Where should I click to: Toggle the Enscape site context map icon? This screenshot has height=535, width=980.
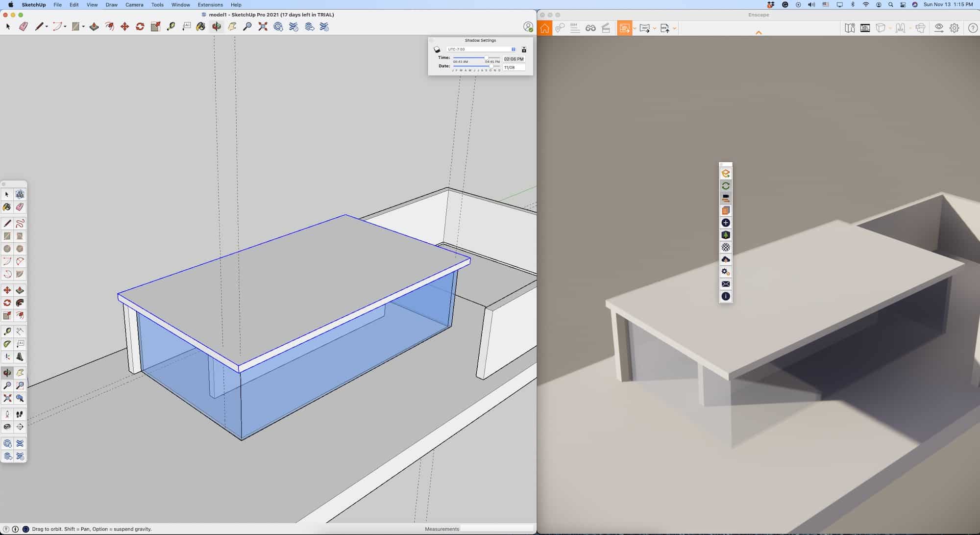pos(850,28)
